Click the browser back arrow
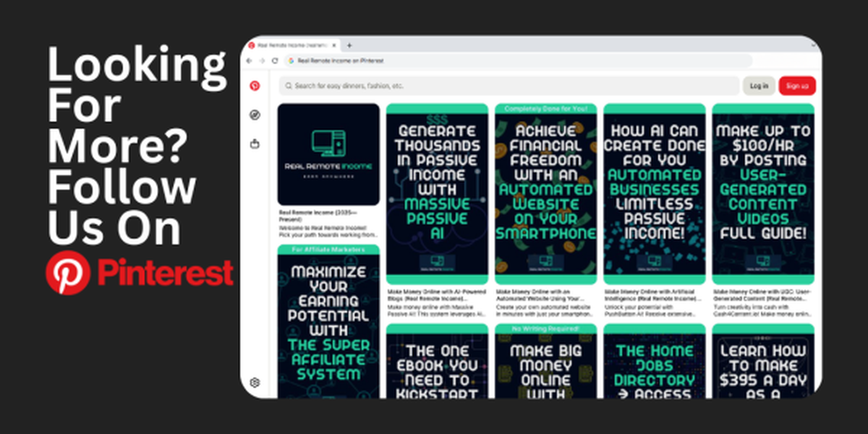 (250, 61)
